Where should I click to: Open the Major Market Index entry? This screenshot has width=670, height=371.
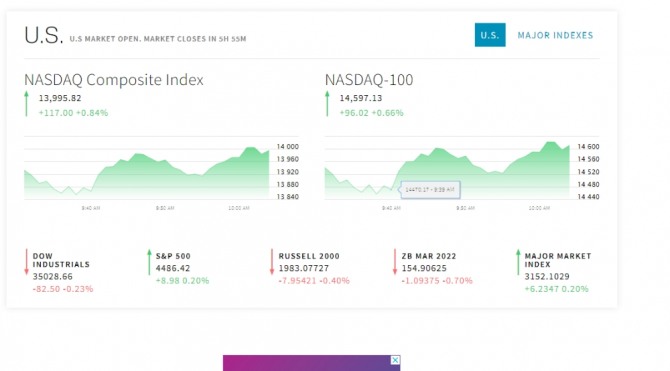click(558, 260)
